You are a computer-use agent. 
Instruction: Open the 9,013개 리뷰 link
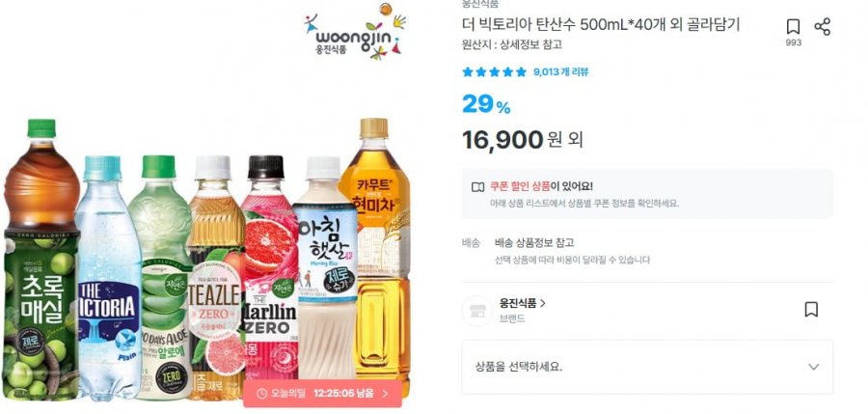point(560,72)
